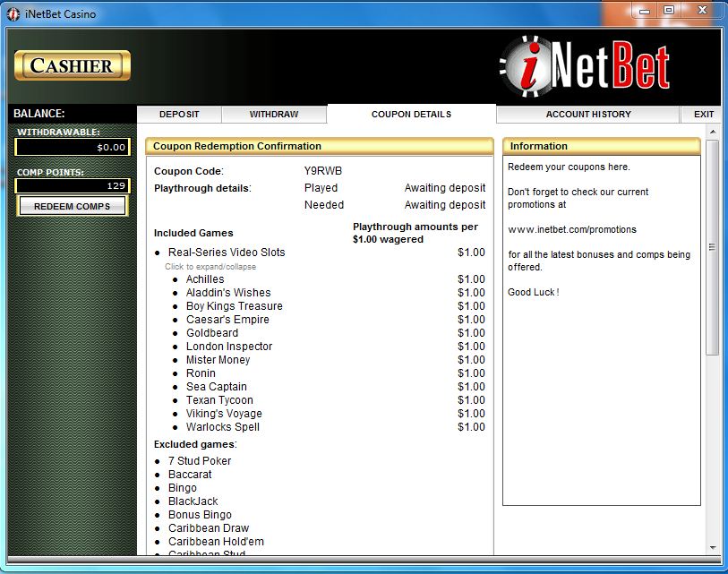Open the Account History tab

[588, 115]
